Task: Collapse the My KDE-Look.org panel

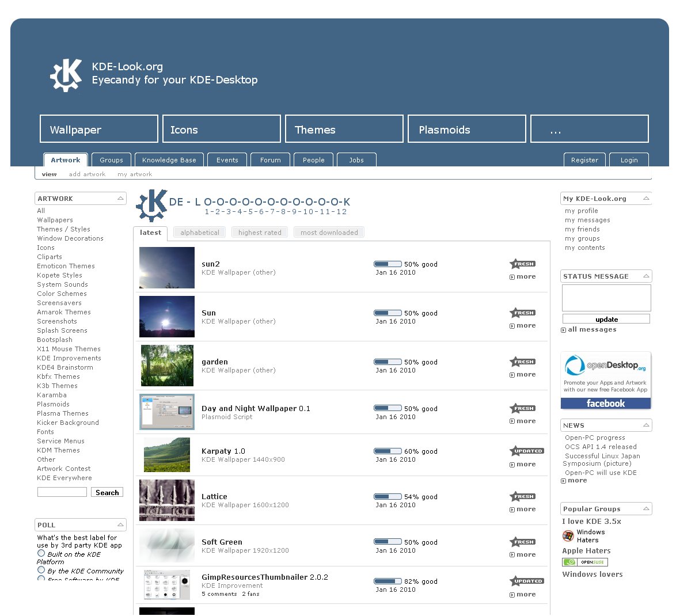Action: coord(646,198)
